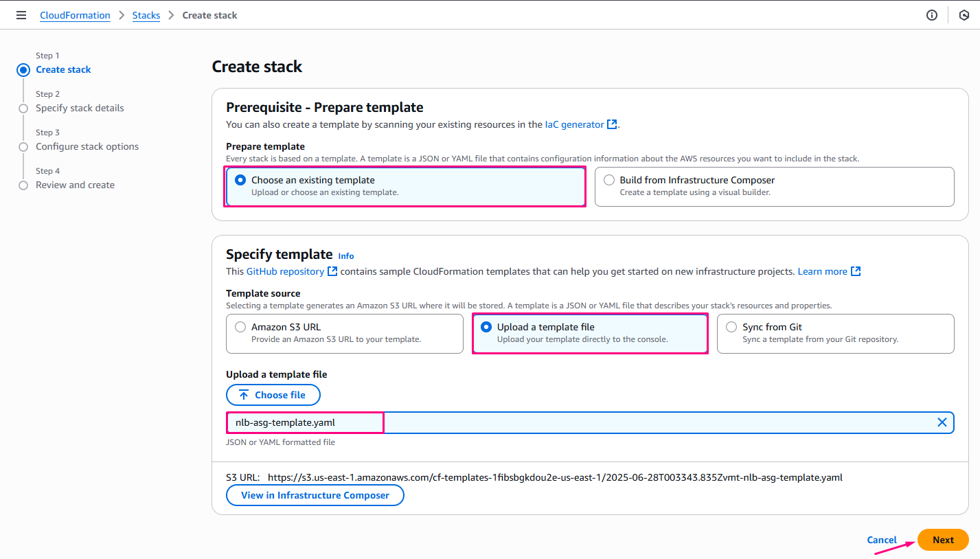980x559 pixels.
Task: Pick Sync from Git template source
Action: tap(731, 327)
